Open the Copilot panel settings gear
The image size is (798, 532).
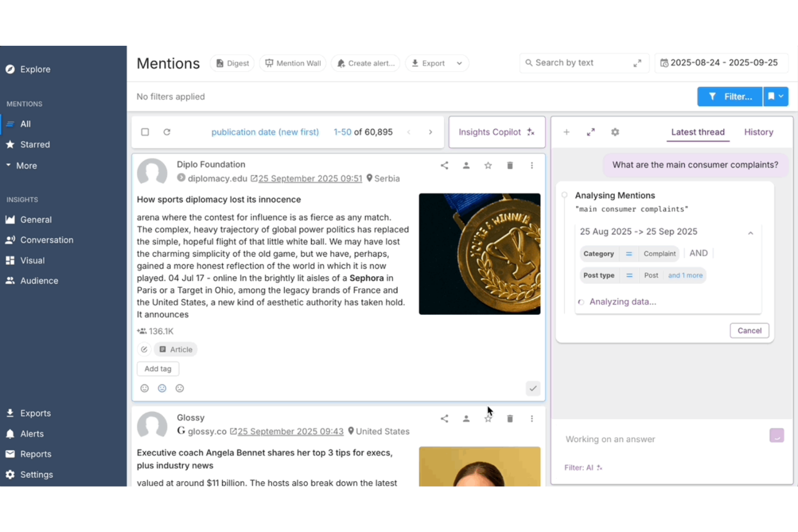[x=615, y=132]
